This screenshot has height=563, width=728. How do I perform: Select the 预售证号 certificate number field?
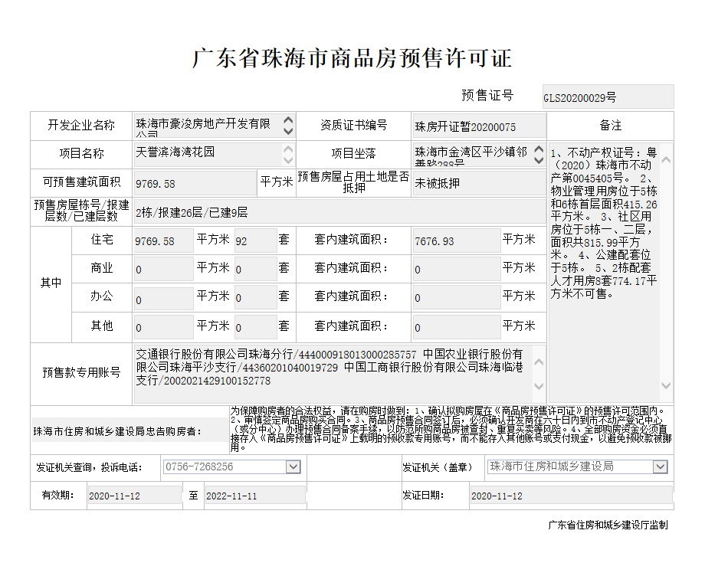click(x=607, y=97)
